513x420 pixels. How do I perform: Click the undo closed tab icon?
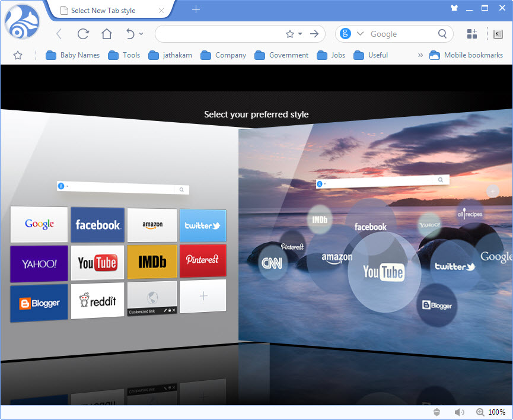[x=130, y=33]
